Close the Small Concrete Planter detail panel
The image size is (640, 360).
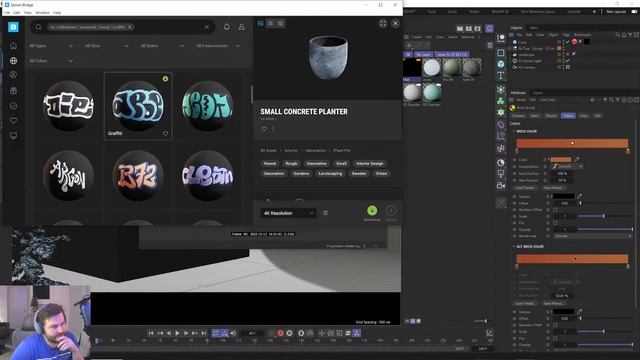pyautogui.click(x=395, y=23)
